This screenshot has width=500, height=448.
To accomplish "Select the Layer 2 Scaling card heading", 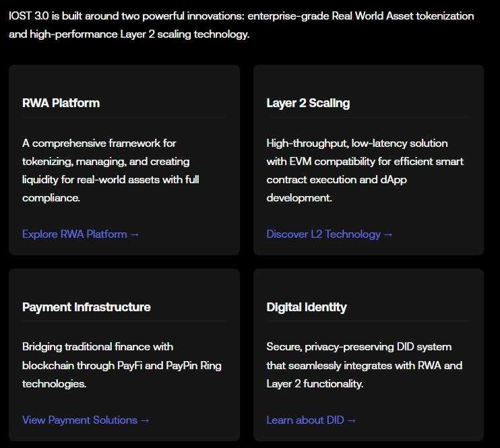I will click(308, 103).
